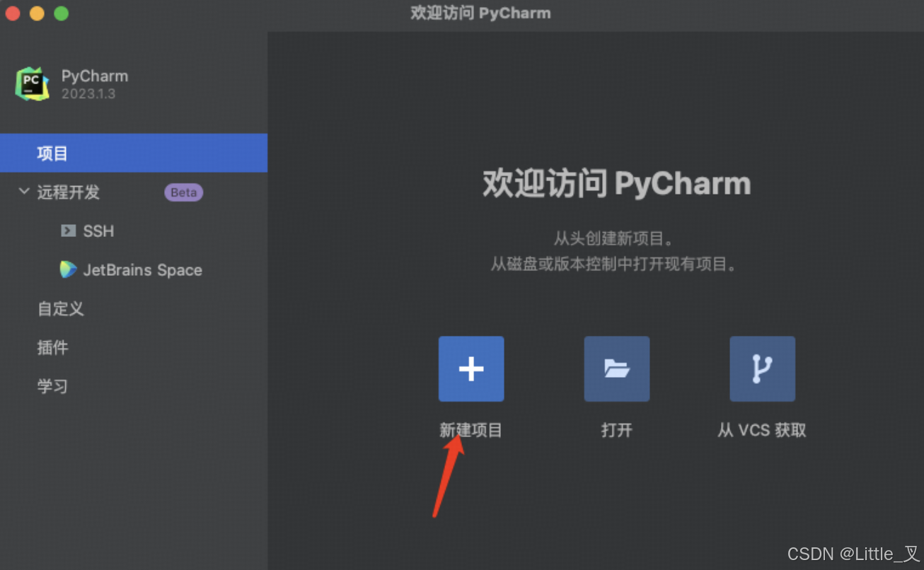Click the Beta badge

[184, 192]
